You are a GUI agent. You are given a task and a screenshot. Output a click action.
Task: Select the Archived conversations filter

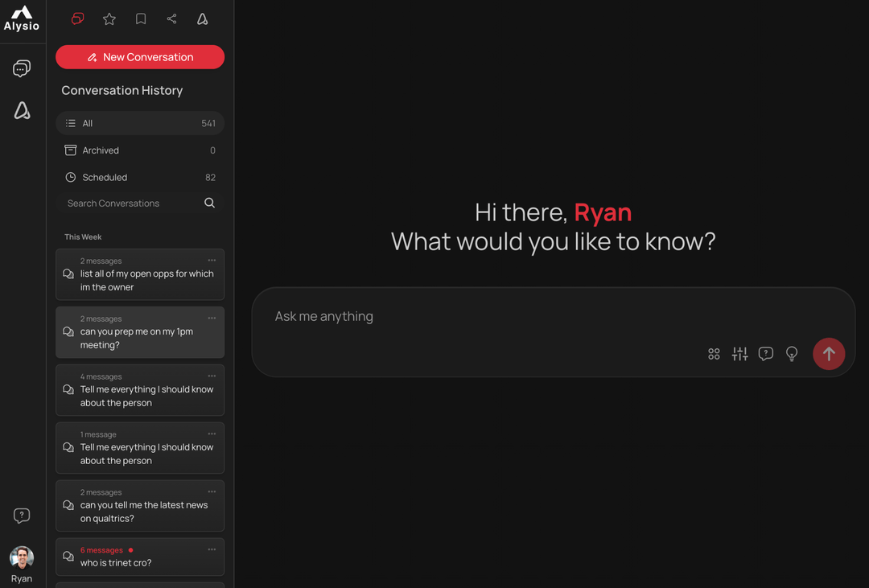click(x=140, y=150)
